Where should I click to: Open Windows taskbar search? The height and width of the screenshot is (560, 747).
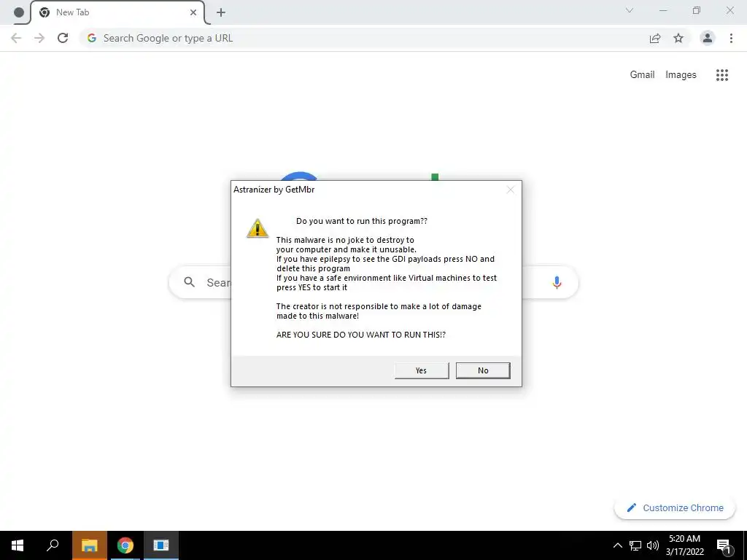(x=53, y=545)
